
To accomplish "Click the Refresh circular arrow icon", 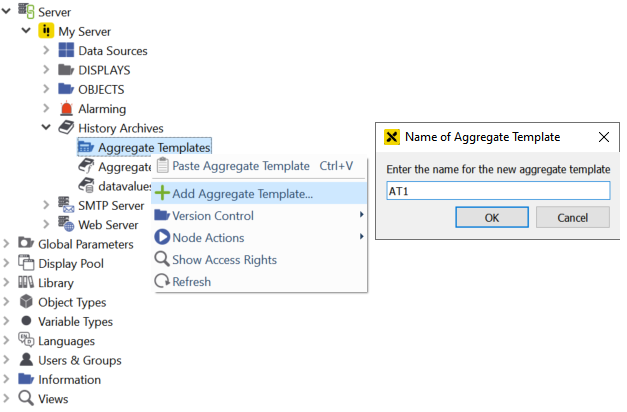I will pyautogui.click(x=162, y=281).
